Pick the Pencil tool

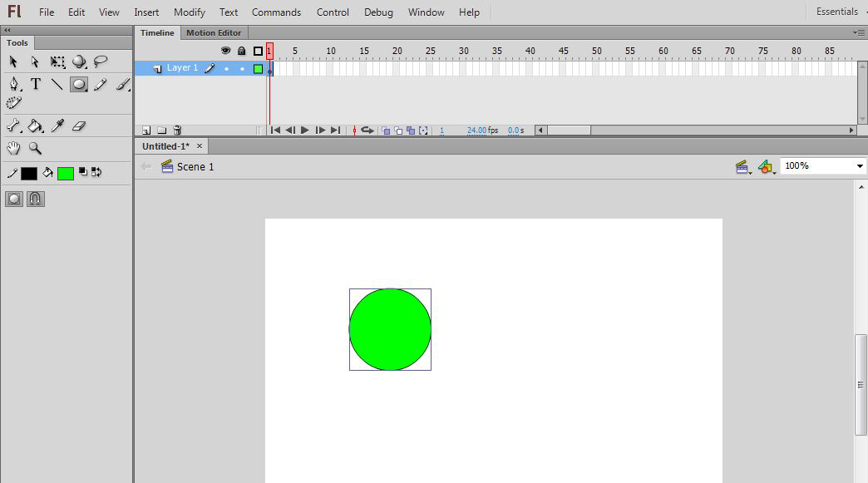tap(101, 84)
